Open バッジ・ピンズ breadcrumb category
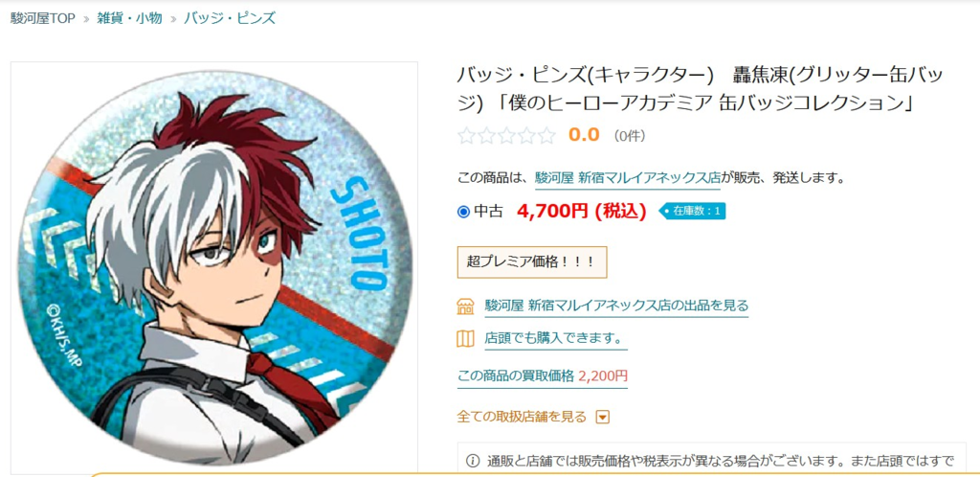 230,18
